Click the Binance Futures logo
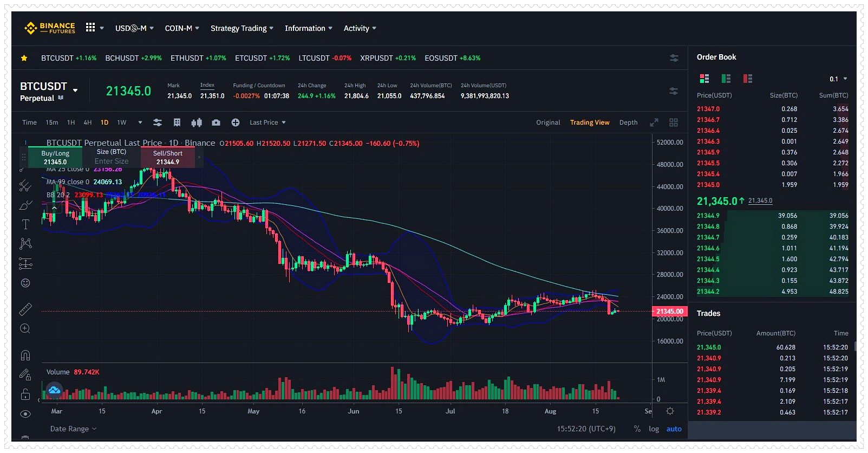The height and width of the screenshot is (453, 868). tap(50, 28)
